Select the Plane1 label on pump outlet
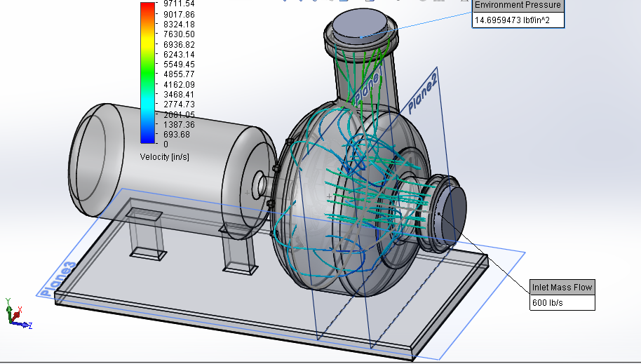The height and width of the screenshot is (364, 641). click(367, 85)
